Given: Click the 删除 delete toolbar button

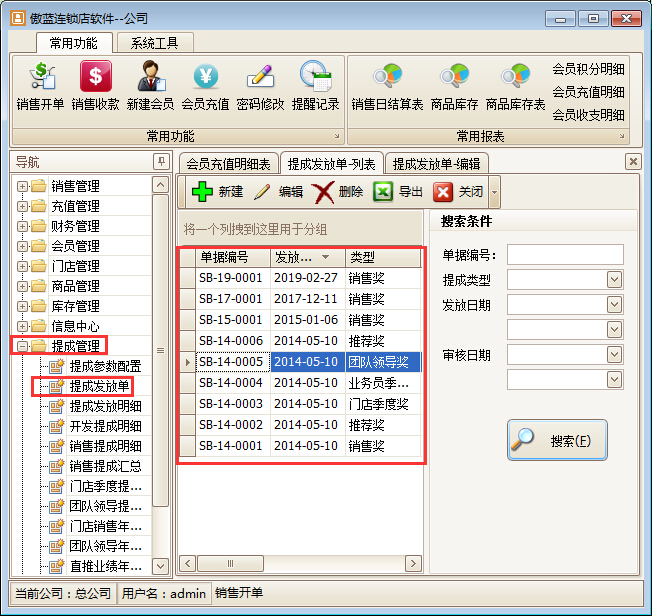Looking at the screenshot, I should [337, 192].
